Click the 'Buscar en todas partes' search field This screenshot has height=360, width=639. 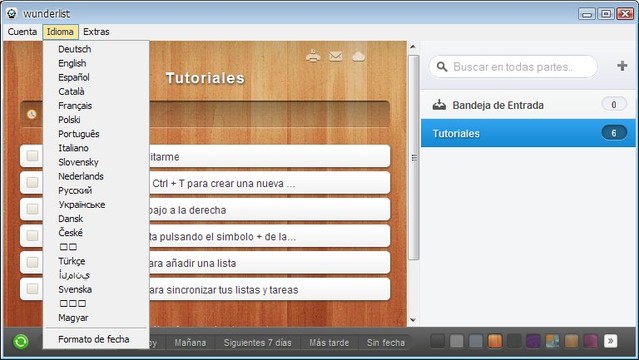(x=513, y=66)
